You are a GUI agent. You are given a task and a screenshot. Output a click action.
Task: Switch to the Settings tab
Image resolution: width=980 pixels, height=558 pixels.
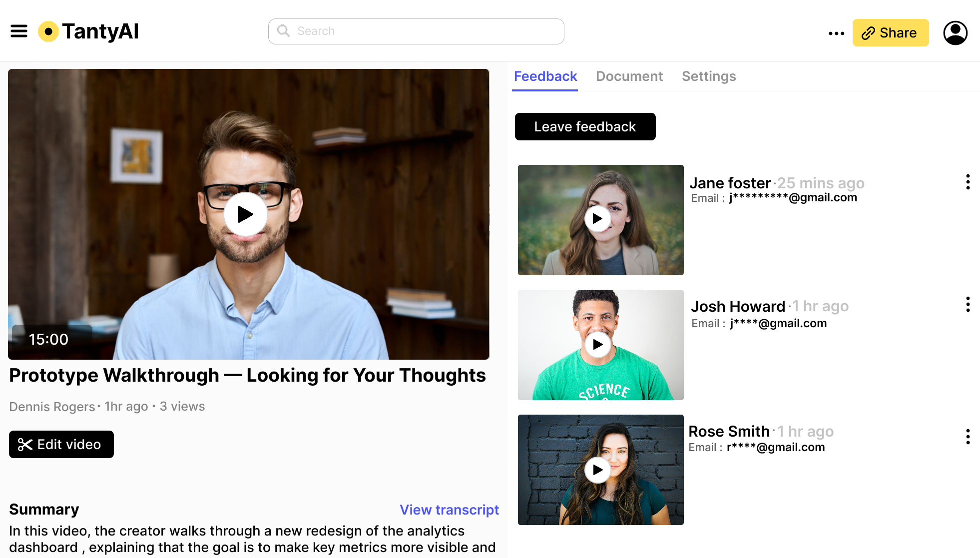708,76
